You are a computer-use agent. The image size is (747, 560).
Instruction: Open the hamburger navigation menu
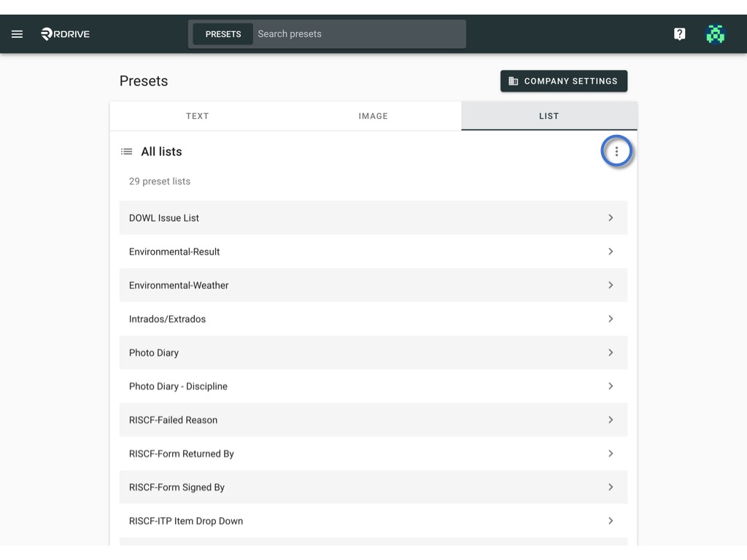pos(18,34)
